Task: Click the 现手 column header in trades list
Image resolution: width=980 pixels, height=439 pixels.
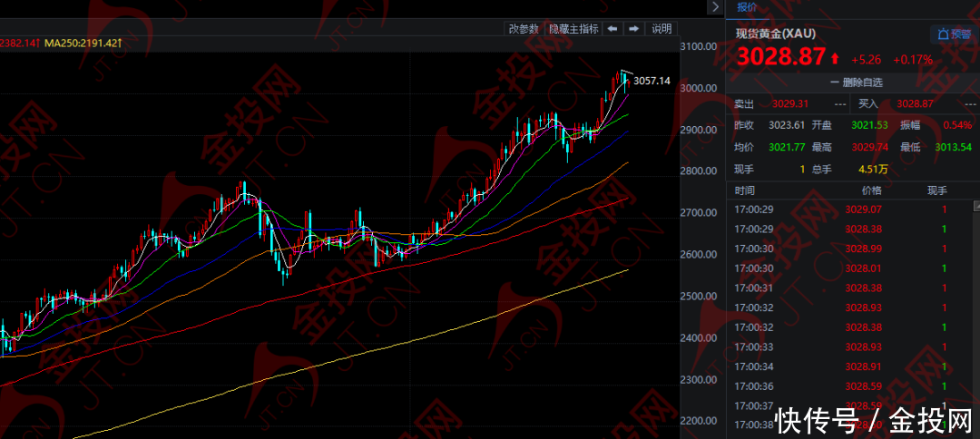Action: 936,190
